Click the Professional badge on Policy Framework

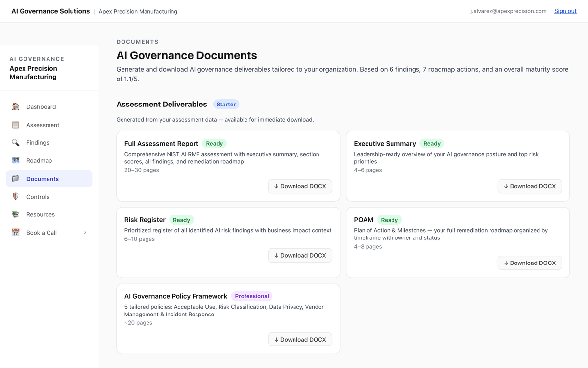252,296
